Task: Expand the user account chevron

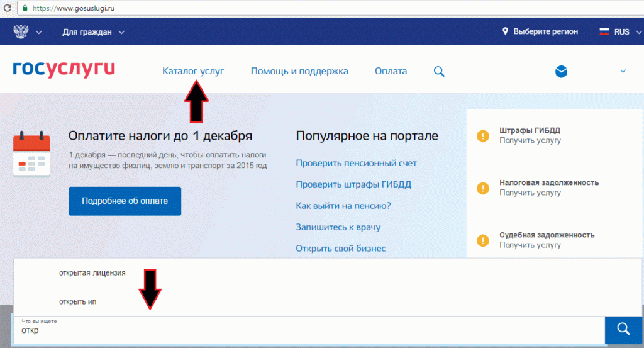Action: 623,71
